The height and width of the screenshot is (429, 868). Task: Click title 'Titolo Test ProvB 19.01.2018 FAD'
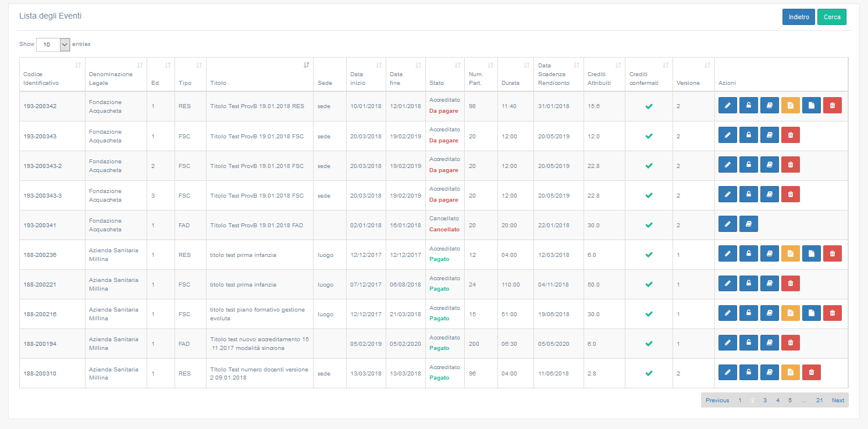[257, 225]
